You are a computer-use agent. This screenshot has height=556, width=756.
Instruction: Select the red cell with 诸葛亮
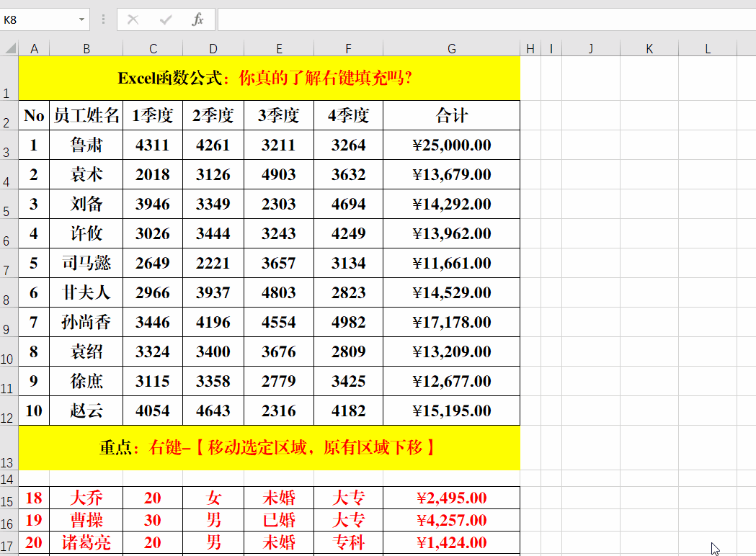(x=86, y=543)
